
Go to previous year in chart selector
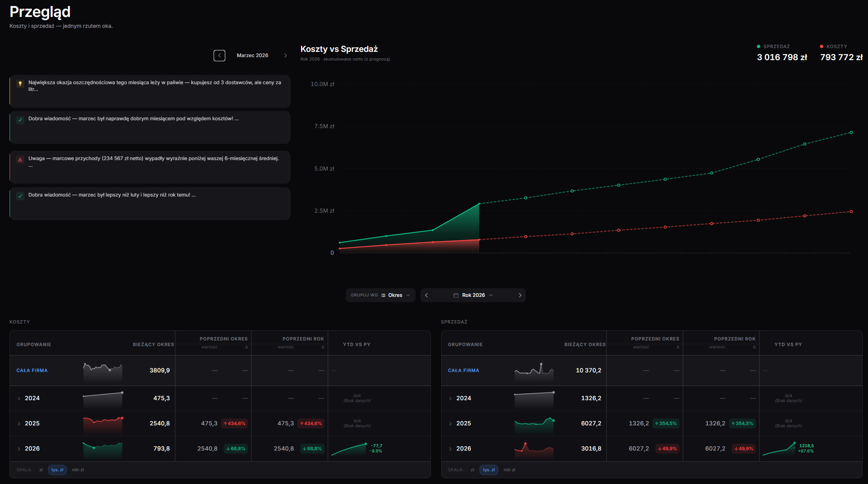(x=426, y=295)
